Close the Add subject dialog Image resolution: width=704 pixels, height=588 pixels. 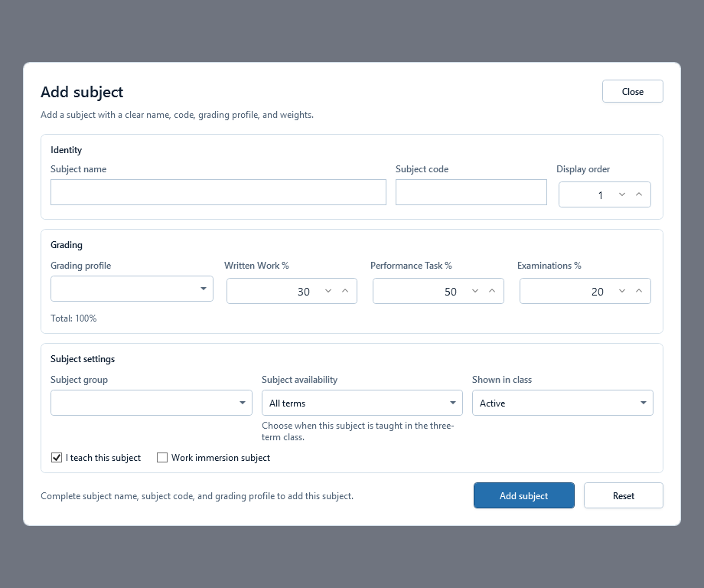coord(633,91)
